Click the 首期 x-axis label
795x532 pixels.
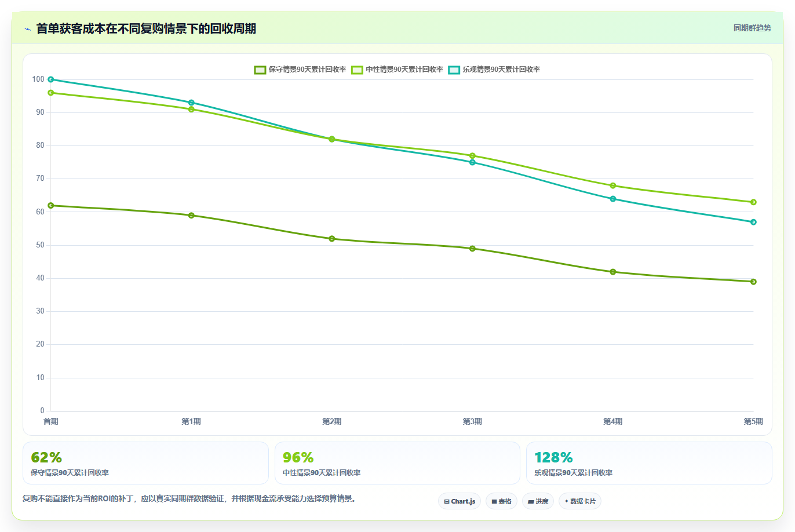51,421
